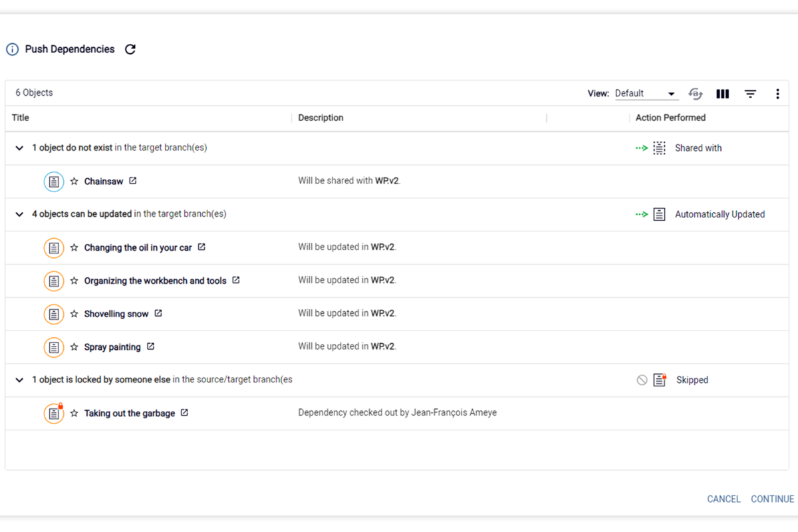Click 'Will be shared with WP.v2.' text

click(x=349, y=181)
